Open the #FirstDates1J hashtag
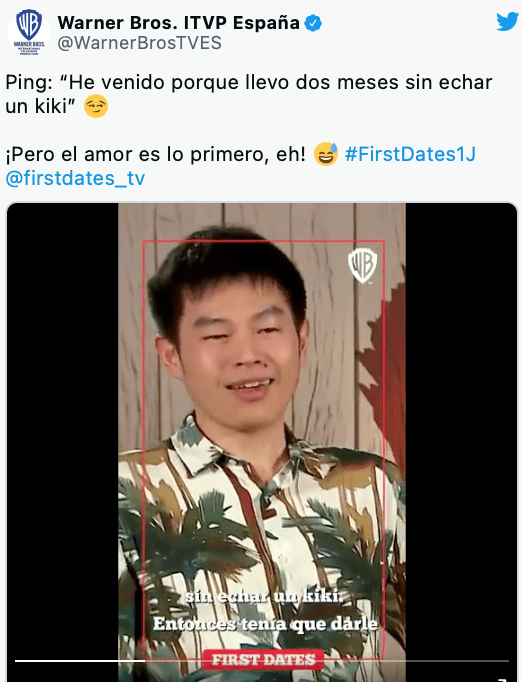The image size is (522, 682). point(410,154)
